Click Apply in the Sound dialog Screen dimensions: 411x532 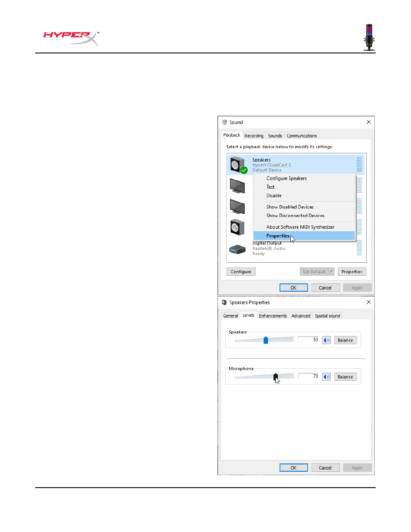(x=357, y=288)
